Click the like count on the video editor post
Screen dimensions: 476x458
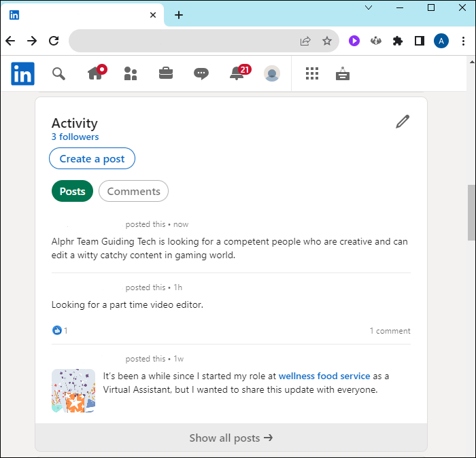click(x=66, y=330)
